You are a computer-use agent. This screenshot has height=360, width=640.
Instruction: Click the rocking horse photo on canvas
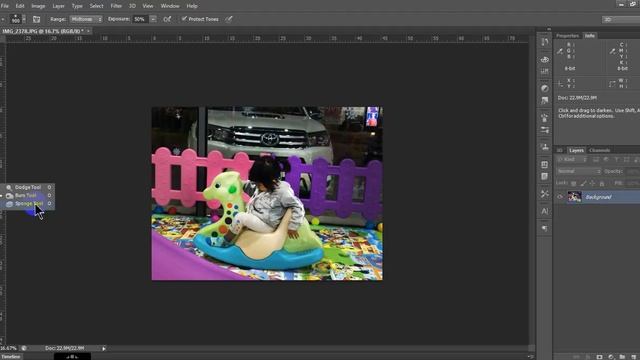267,193
